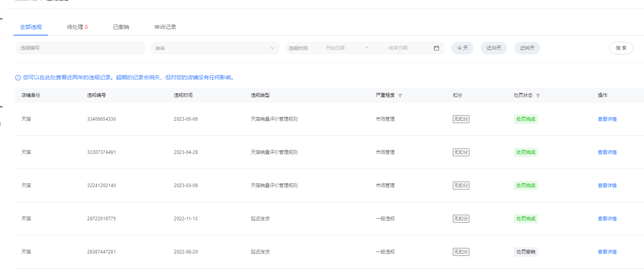
Task: Click the 违规类型 column header
Action: (260, 95)
